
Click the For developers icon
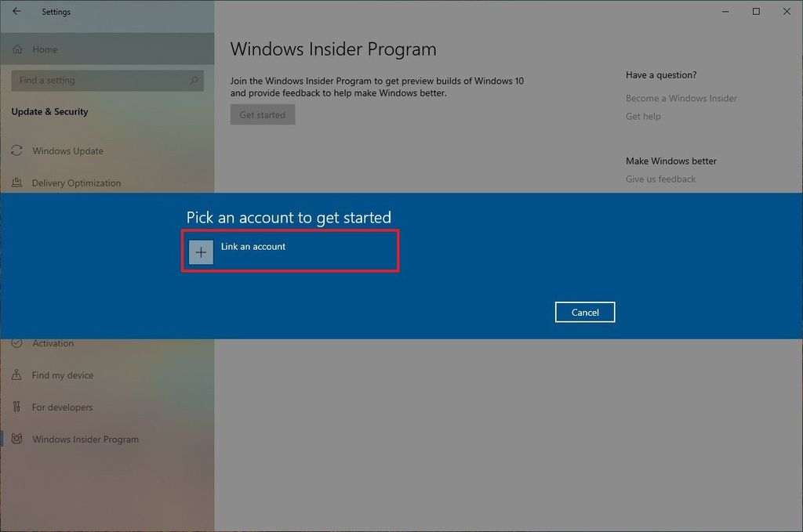tap(17, 407)
